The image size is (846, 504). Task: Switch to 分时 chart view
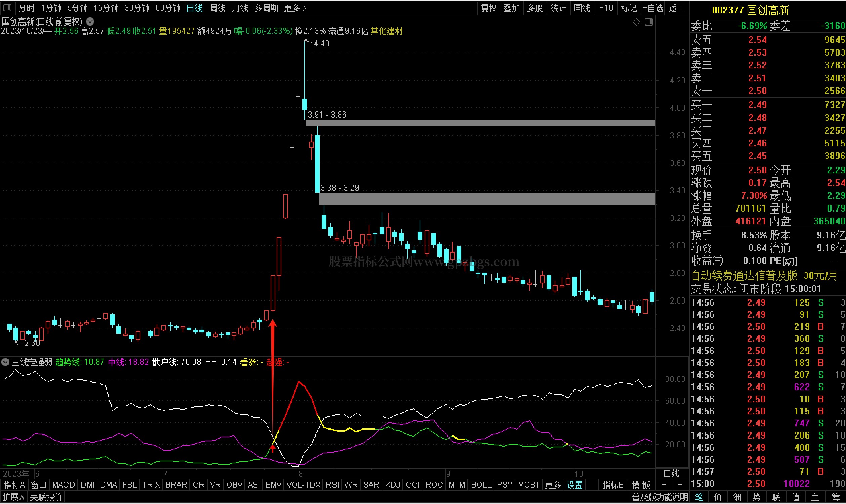(27, 8)
